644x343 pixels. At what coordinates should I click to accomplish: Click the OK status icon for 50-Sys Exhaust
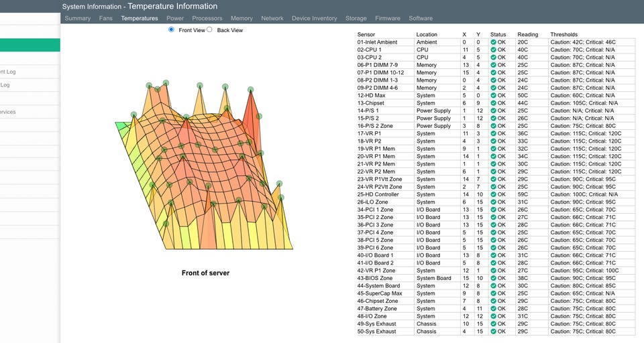coord(493,331)
